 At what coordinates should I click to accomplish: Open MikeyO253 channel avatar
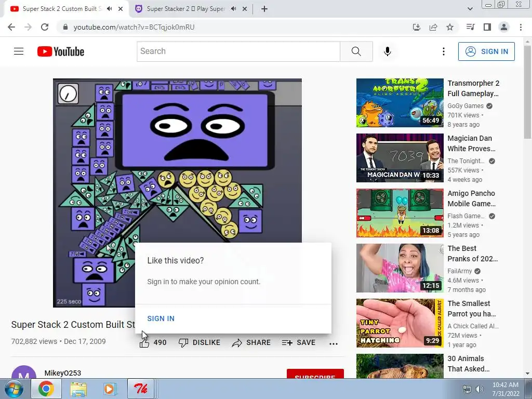click(24, 372)
